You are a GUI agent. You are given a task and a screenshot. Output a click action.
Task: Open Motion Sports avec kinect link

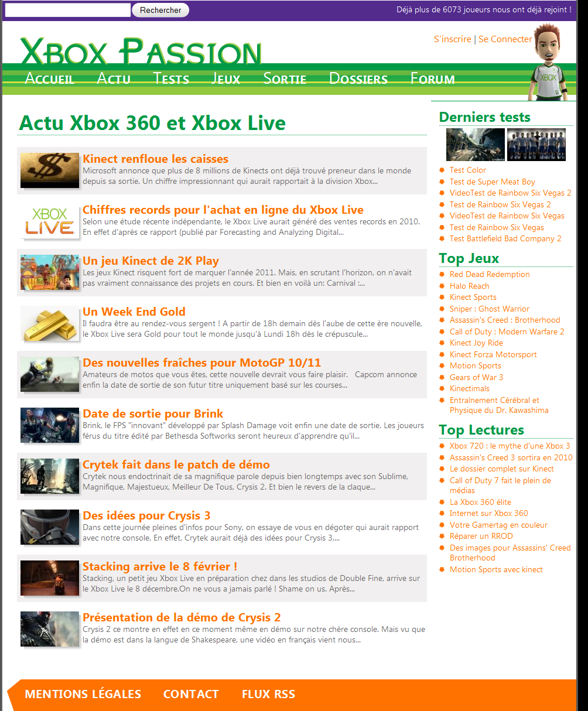pos(496,569)
